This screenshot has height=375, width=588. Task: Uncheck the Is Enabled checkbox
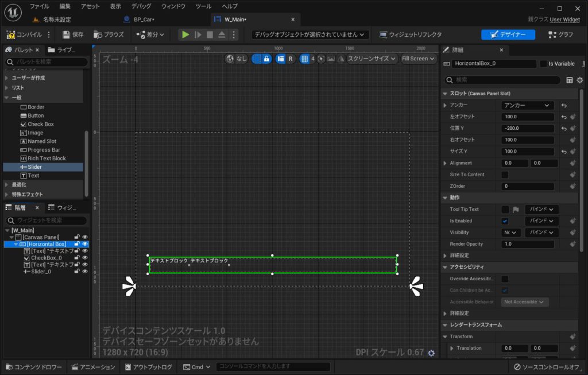tap(505, 221)
